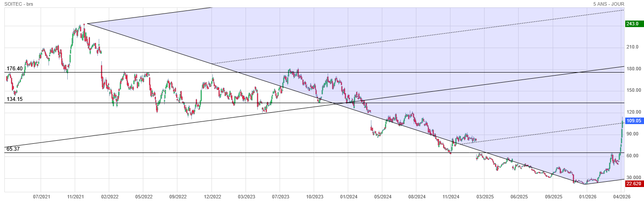Screen dimensions: 644x201
Task: Click the 03/2025 date axis label
Action: tap(485, 197)
